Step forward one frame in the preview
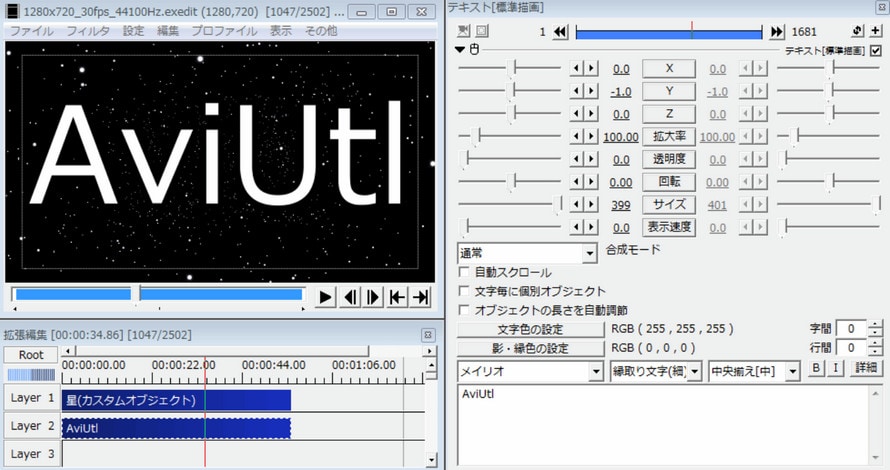 [373, 297]
